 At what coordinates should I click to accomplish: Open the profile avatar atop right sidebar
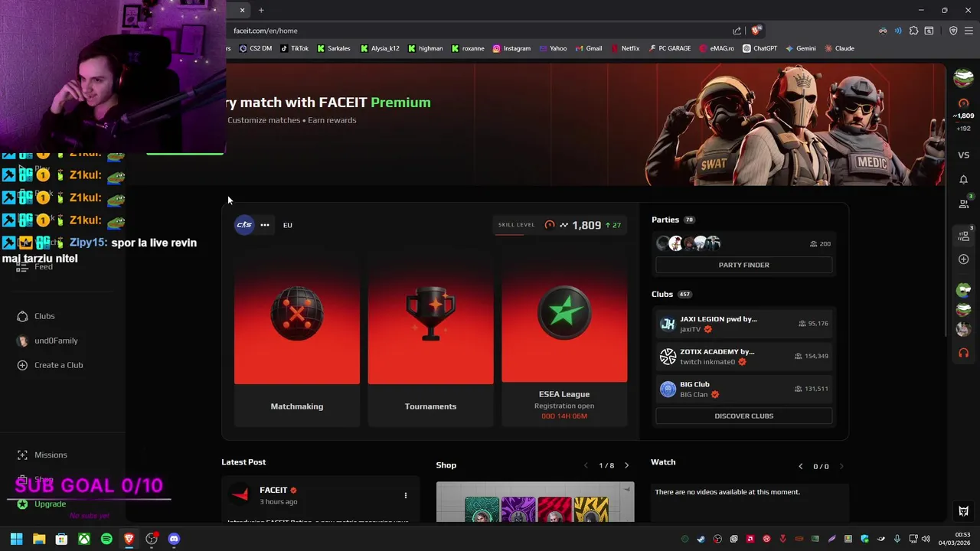click(x=963, y=77)
